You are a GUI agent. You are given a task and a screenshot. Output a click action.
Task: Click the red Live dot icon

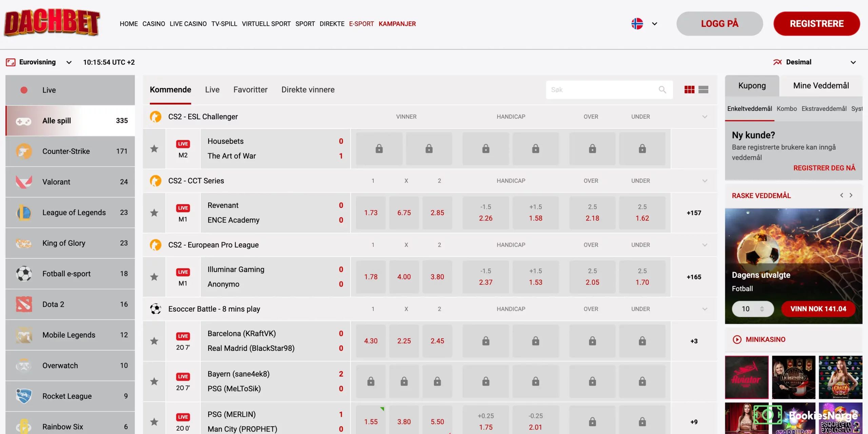click(x=24, y=90)
